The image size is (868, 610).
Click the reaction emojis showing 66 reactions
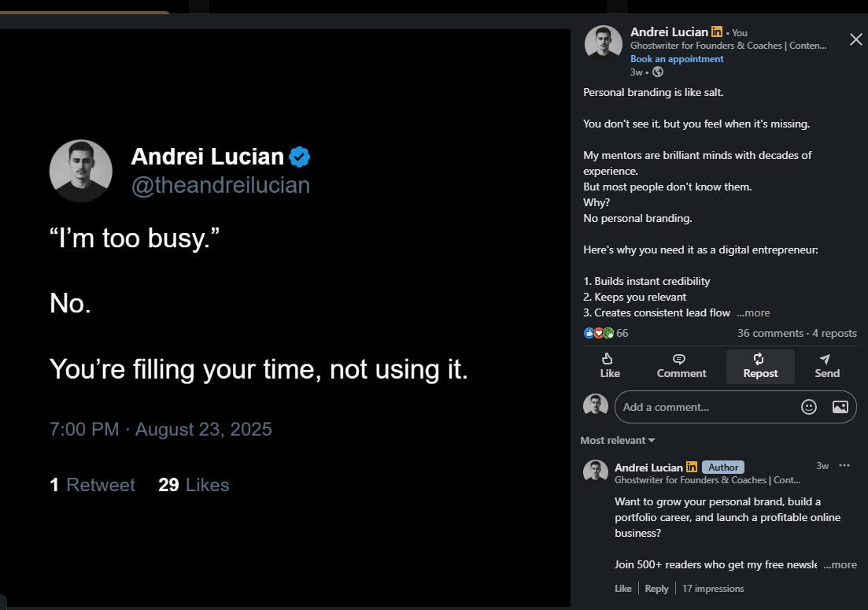pos(598,333)
